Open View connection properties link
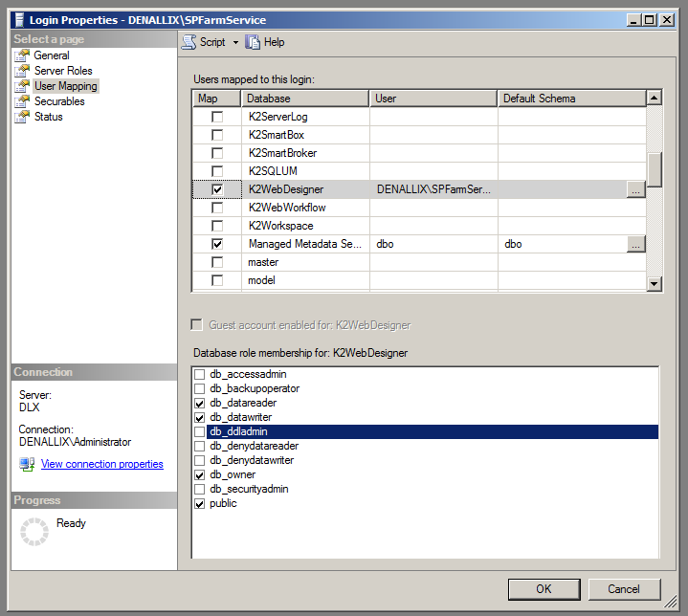This screenshot has height=616, width=688. [x=101, y=464]
